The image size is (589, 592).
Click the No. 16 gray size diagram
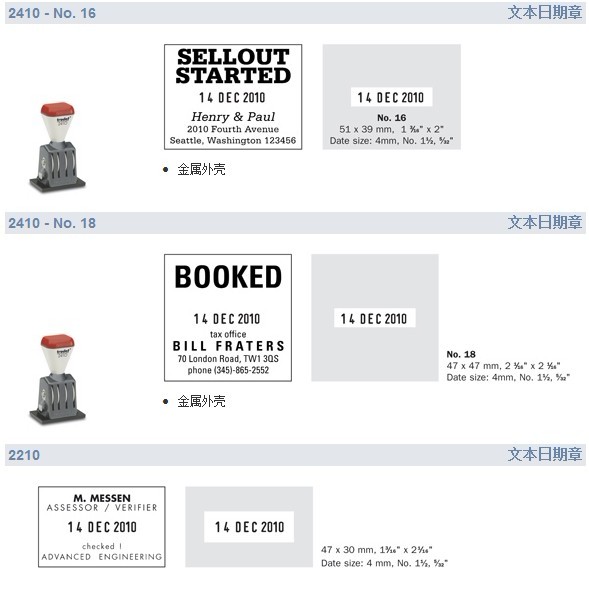[392, 97]
